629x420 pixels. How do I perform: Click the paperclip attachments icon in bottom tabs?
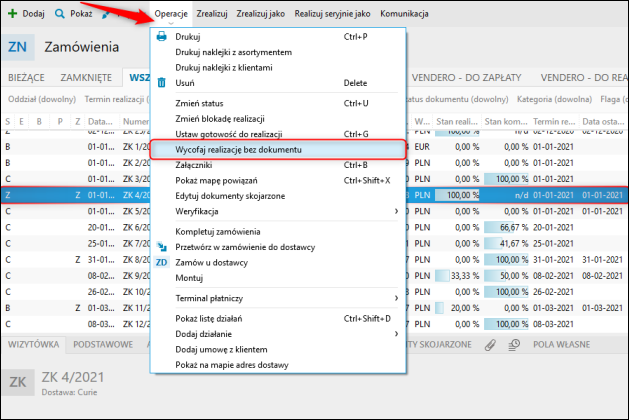pos(490,345)
